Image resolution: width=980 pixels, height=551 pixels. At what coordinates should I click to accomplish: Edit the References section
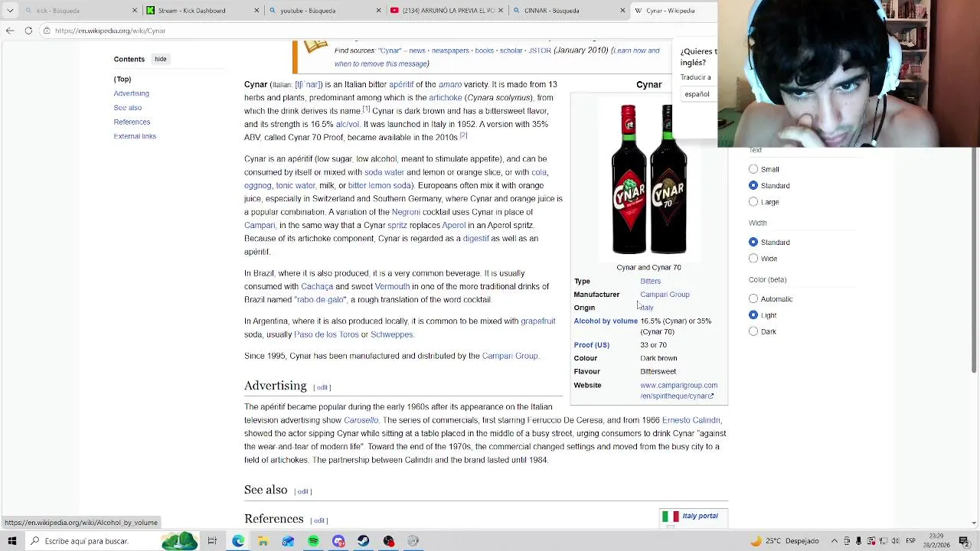[319, 520]
